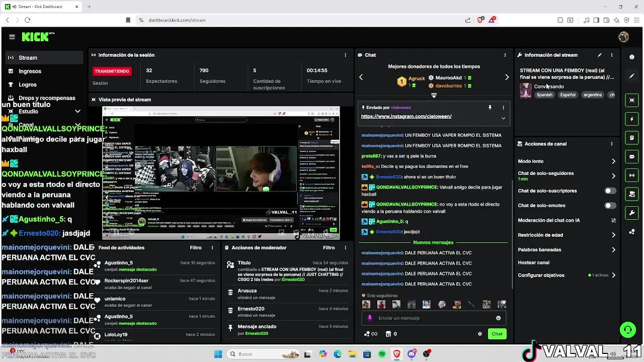The image size is (644, 362).
Task: Click the broadcast signal icon in right sidebar
Action: click(632, 175)
